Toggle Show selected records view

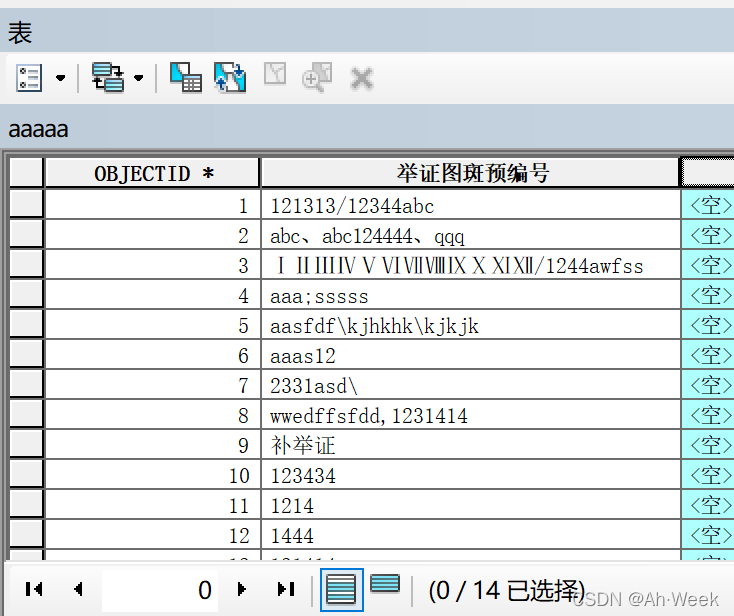coord(385,584)
